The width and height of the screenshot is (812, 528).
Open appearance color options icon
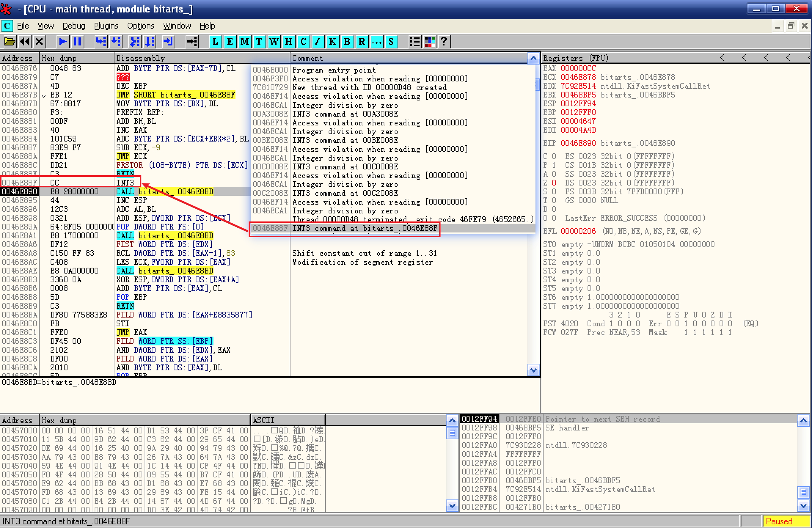tap(429, 41)
